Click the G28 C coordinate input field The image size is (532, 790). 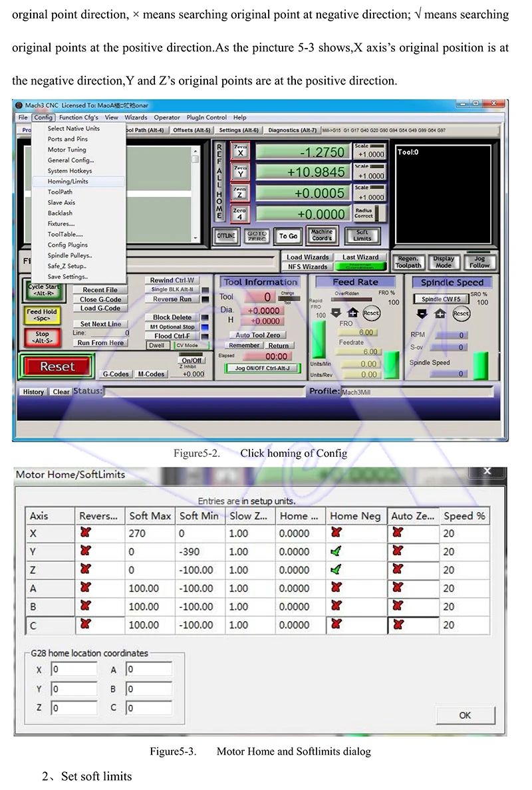[x=148, y=708]
